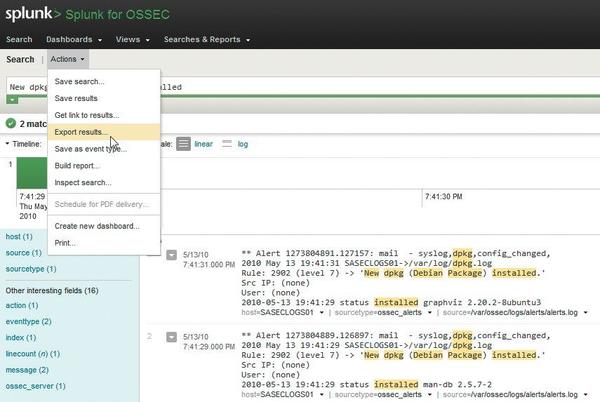Click Schedule for PDF delivery... entry
This screenshot has width=600, height=402.
[x=104, y=204]
